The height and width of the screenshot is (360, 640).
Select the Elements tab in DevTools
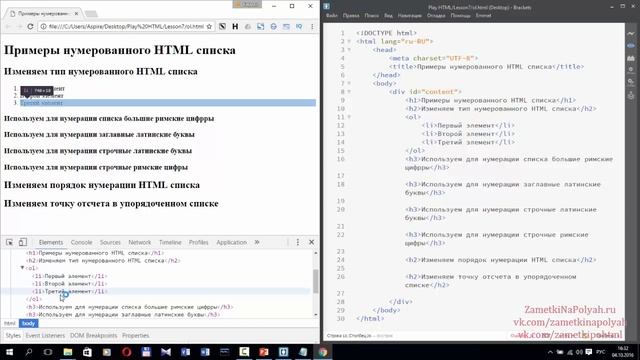pyautogui.click(x=51, y=242)
